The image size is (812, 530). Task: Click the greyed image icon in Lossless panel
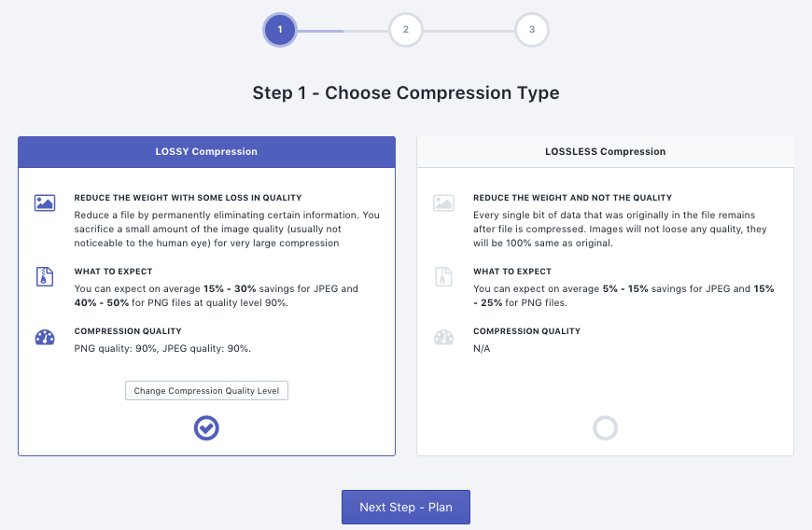(x=444, y=202)
